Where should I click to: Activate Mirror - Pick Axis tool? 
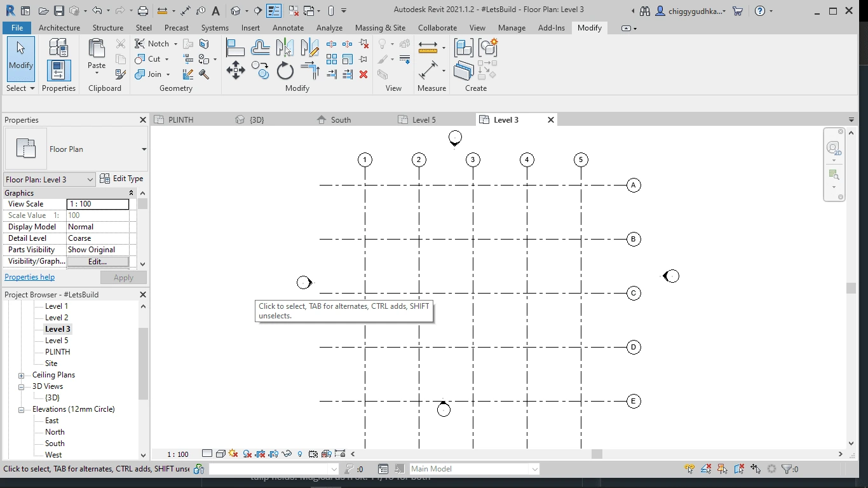click(x=285, y=48)
